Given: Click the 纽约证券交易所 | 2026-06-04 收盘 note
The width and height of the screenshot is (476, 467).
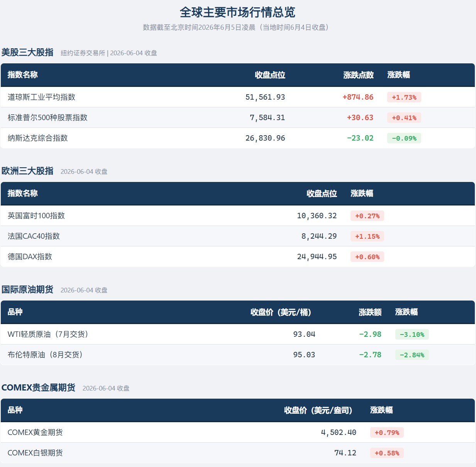Looking at the screenshot, I should click(x=109, y=53).
